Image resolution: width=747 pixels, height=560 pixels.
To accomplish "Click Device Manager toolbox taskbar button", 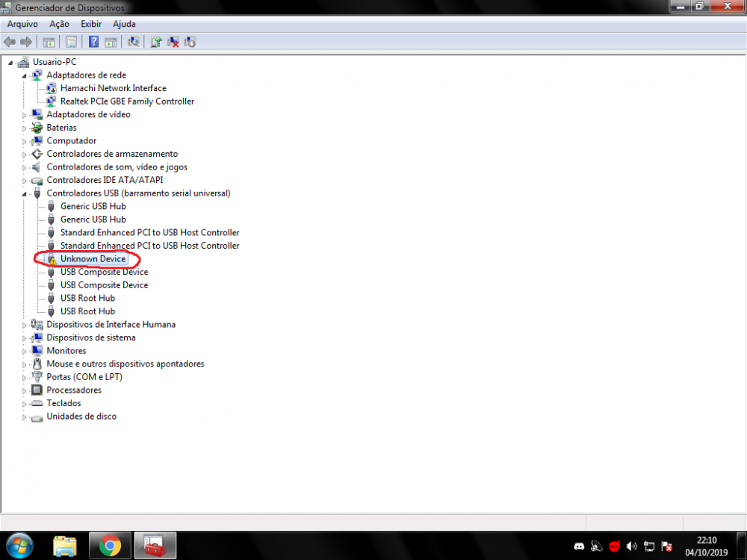I will tap(155, 546).
